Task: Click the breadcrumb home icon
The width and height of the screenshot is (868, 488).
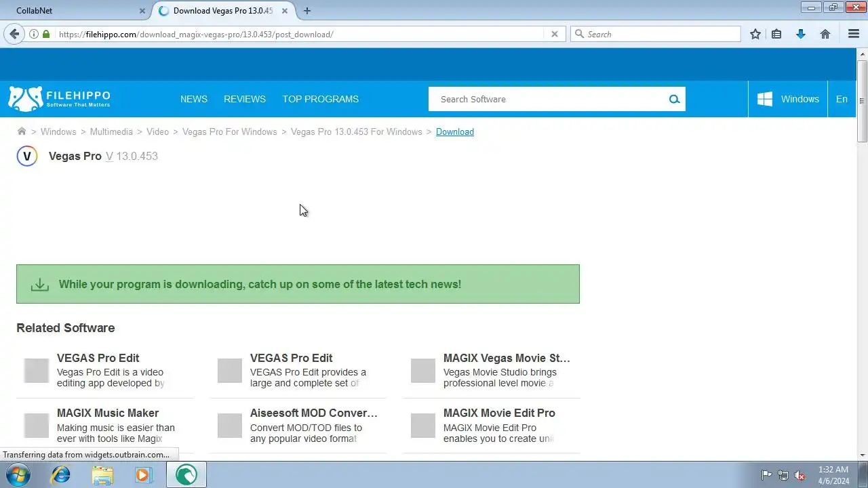Action: click(x=22, y=131)
